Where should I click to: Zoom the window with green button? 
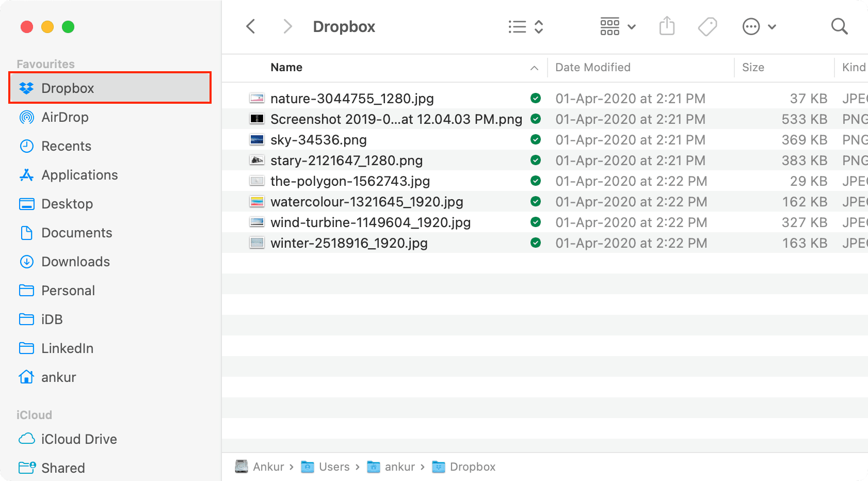coord(68,27)
